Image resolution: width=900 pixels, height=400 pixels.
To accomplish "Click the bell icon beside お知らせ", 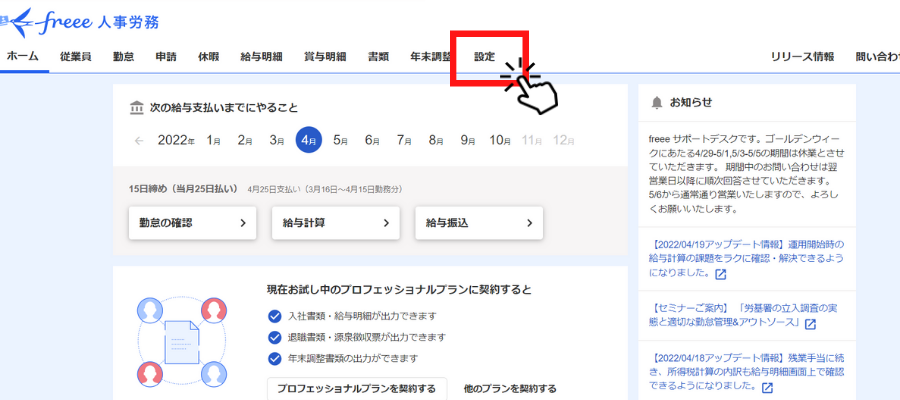I will (x=657, y=102).
